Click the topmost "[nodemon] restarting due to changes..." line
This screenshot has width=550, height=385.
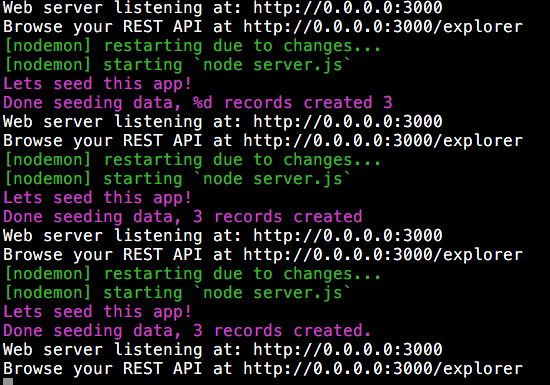193,46
